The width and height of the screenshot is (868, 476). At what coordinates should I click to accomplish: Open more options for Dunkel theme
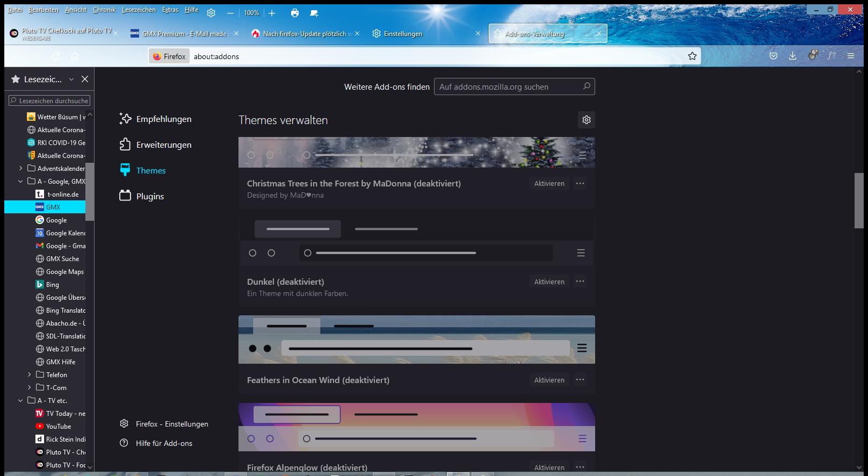[x=580, y=281]
